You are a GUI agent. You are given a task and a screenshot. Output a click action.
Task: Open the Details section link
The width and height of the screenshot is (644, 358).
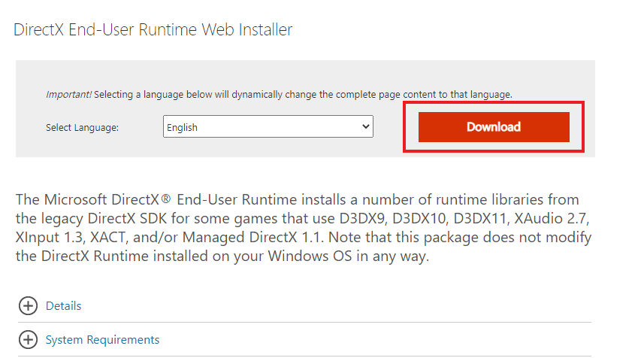[x=64, y=306]
